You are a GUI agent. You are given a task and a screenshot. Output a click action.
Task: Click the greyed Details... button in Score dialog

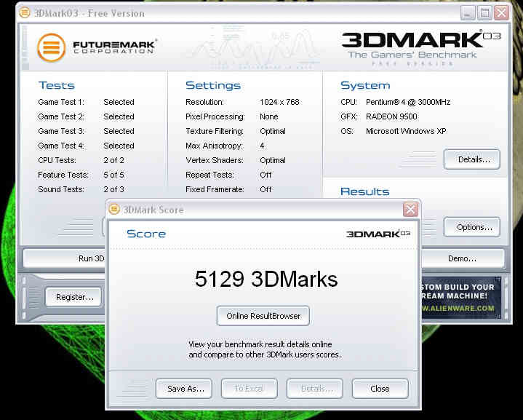pyautogui.click(x=315, y=389)
